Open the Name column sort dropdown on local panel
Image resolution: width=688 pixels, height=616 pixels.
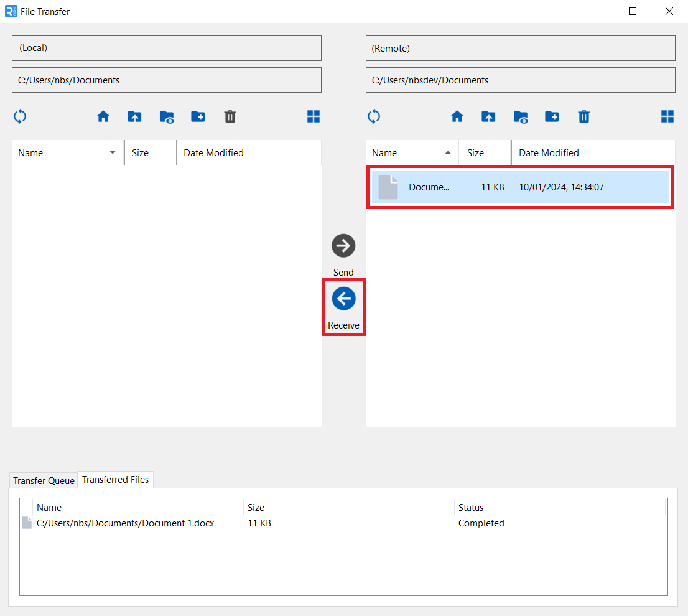[112, 152]
